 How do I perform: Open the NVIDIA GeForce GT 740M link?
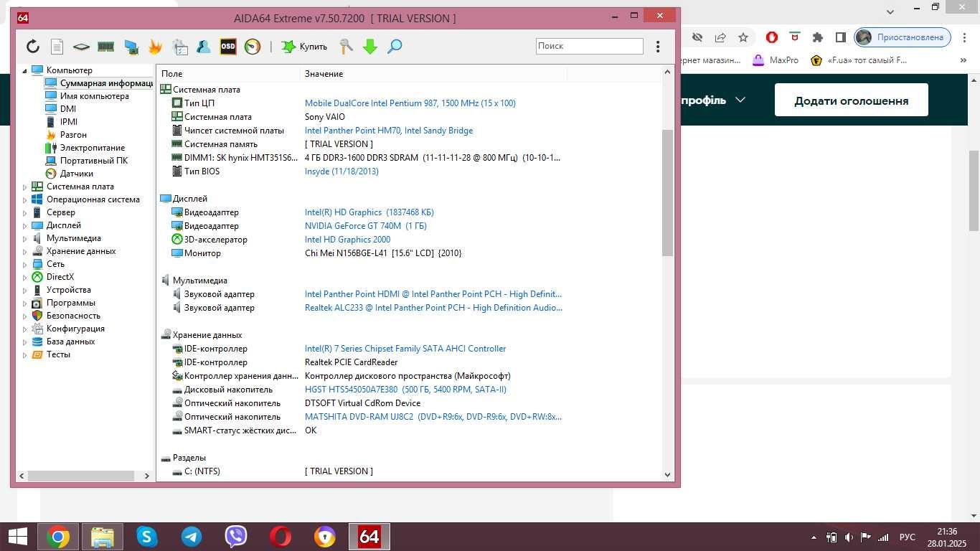pos(366,226)
